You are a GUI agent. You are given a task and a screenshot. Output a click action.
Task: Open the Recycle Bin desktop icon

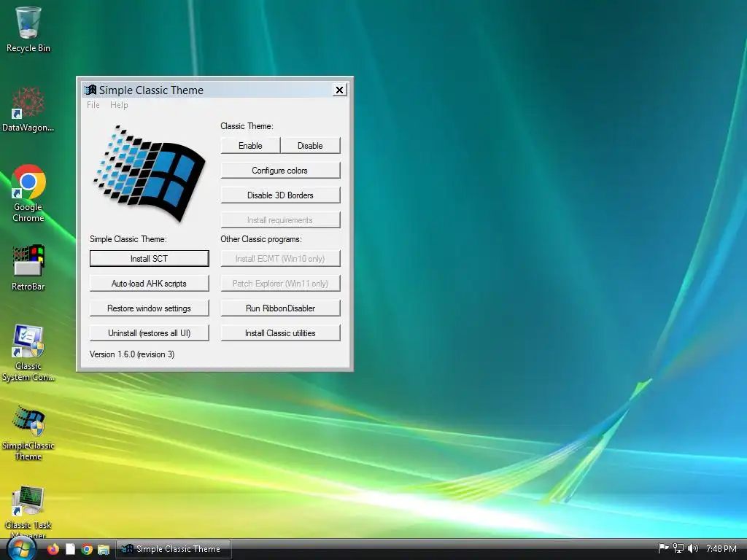click(x=28, y=28)
